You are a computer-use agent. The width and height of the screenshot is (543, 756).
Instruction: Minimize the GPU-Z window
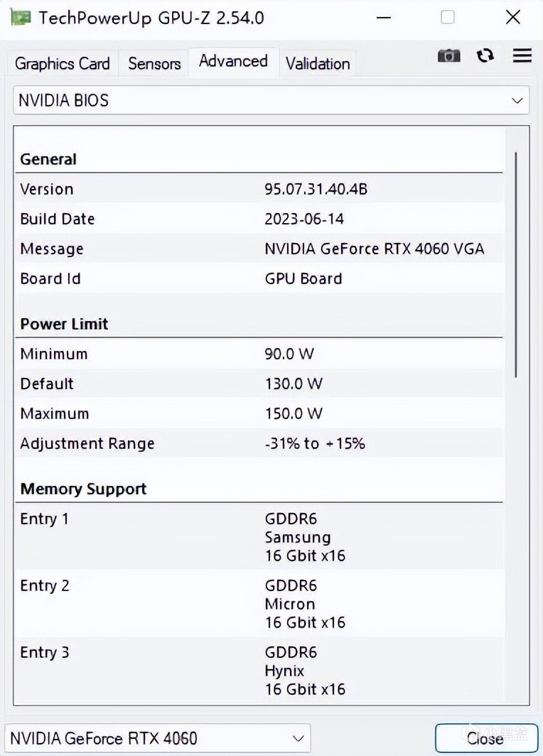[384, 18]
